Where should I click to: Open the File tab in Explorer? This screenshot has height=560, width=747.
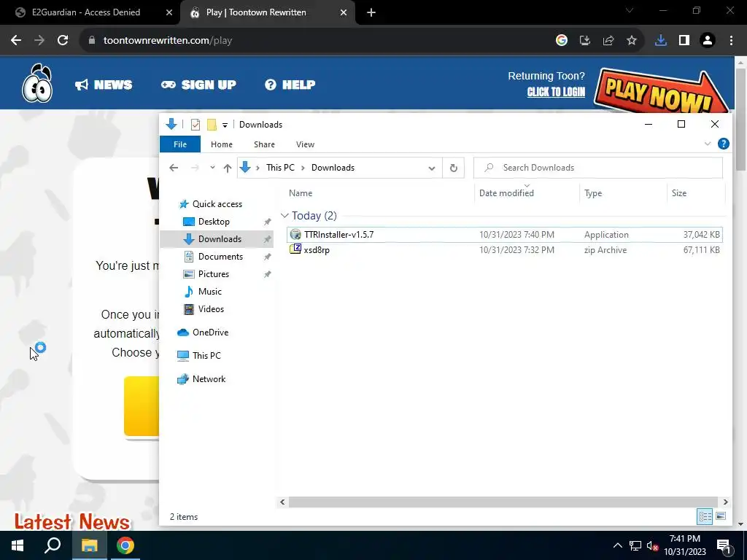tap(180, 144)
